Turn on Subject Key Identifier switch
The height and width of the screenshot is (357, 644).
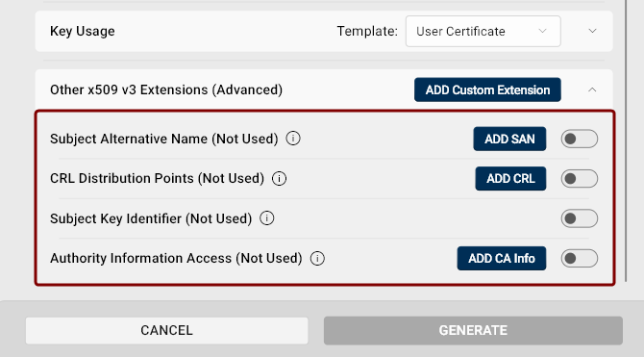[x=579, y=218]
